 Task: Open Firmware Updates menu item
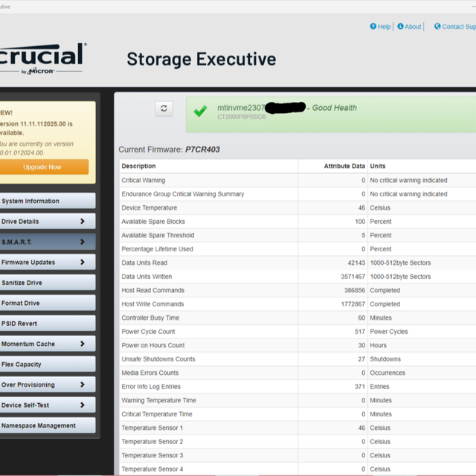coord(48,262)
